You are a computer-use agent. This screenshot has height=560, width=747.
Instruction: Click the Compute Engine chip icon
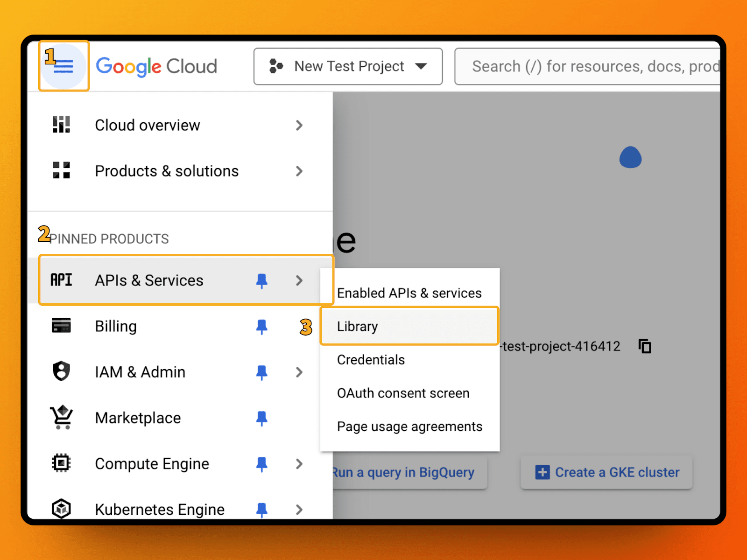pos(61,463)
